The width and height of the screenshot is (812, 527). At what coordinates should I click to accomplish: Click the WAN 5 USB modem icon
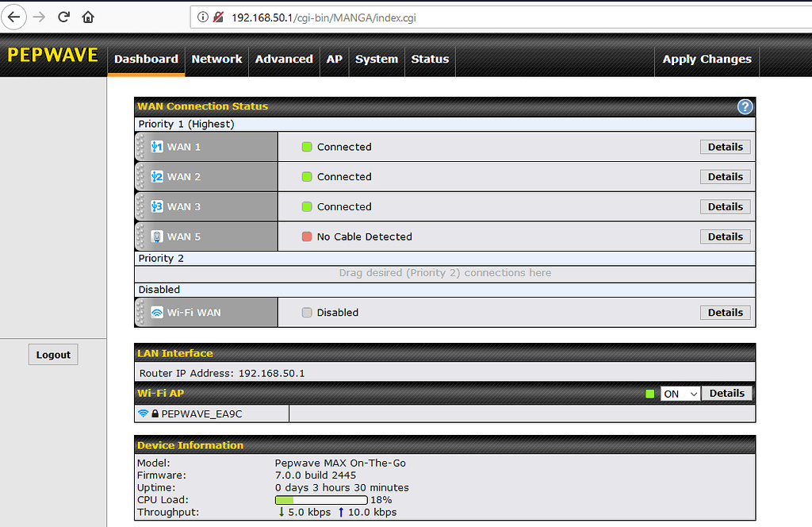pyautogui.click(x=155, y=236)
